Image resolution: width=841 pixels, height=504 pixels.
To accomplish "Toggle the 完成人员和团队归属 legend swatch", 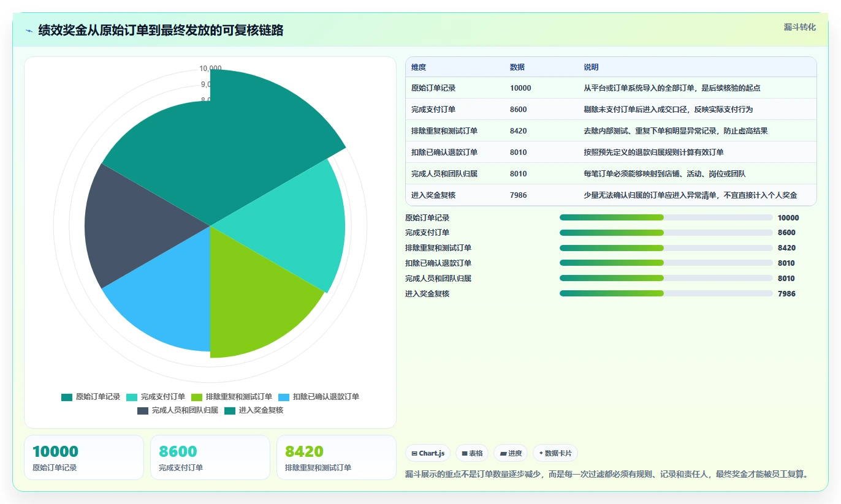I will pyautogui.click(x=143, y=410).
